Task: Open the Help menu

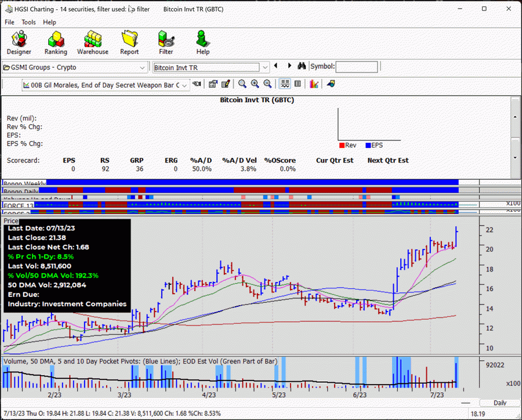Action: coord(49,22)
